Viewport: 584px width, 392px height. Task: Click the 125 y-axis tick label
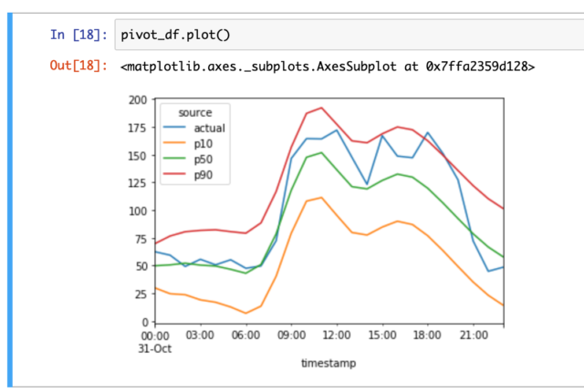138,183
